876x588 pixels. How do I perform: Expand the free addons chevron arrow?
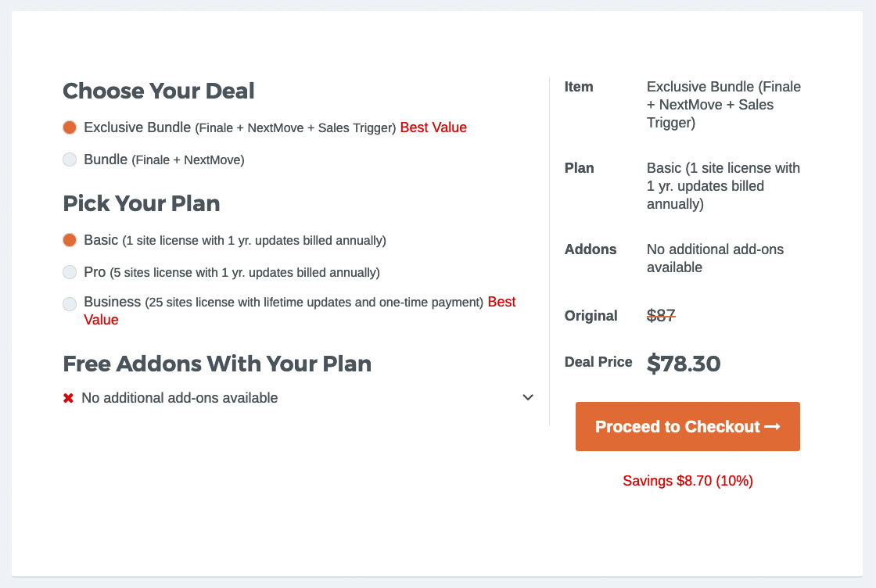point(528,397)
